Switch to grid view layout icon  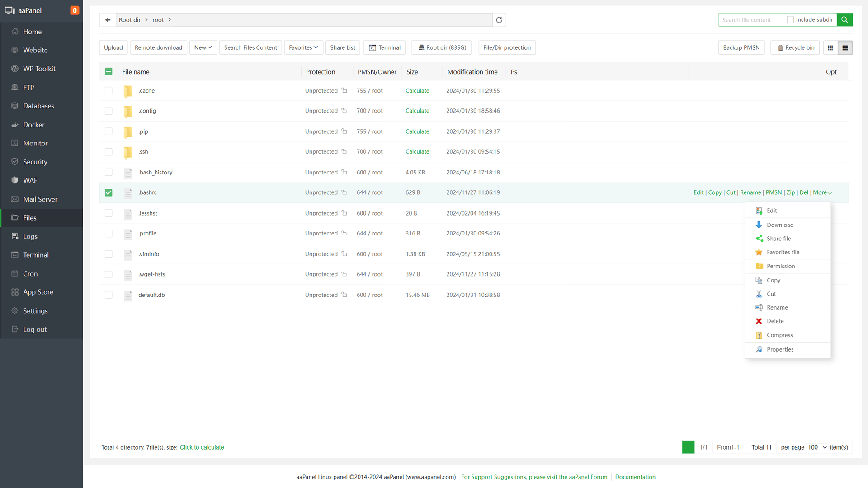(x=830, y=48)
